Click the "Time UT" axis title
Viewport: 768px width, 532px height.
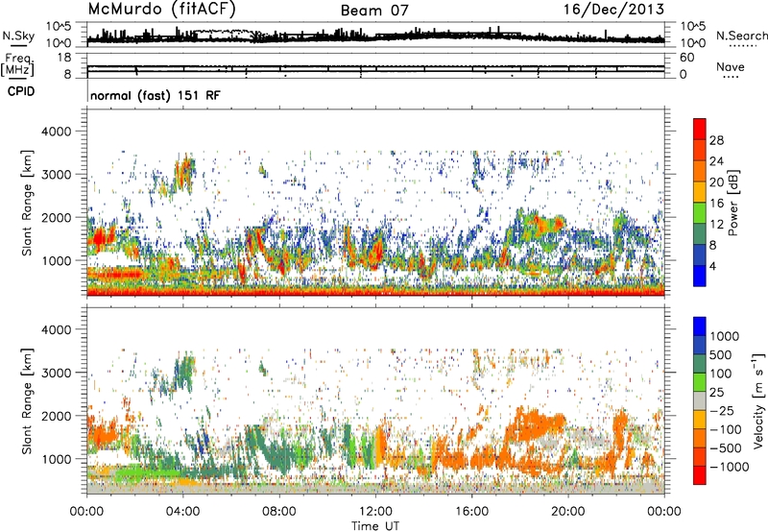(x=375, y=526)
